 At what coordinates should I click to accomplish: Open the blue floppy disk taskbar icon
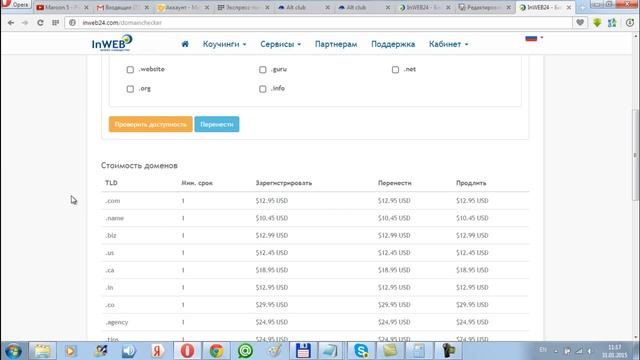point(303,351)
